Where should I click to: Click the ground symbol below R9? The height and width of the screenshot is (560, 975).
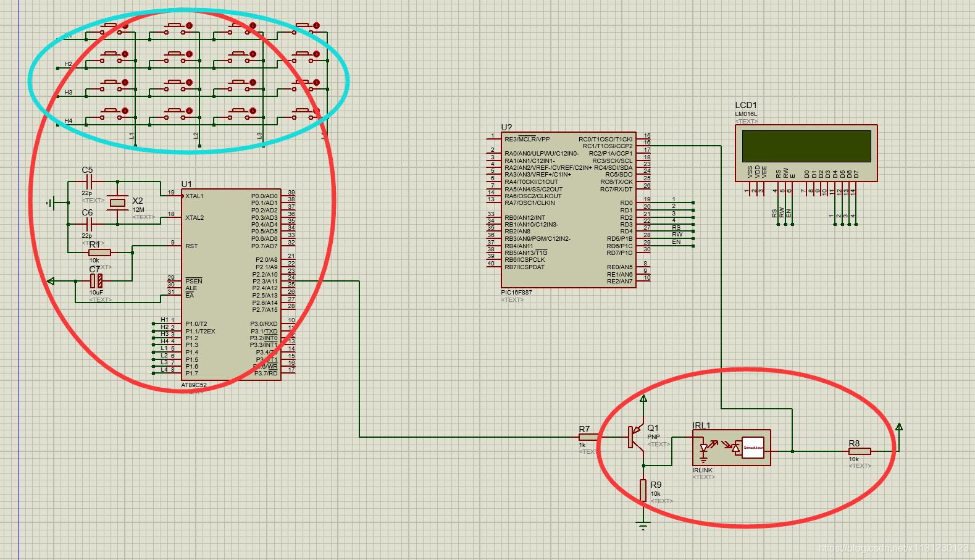[643, 527]
